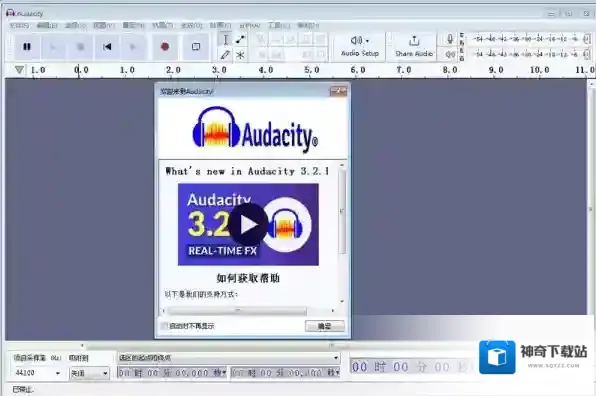
Task: Open the 工具 (Tools) menu
Action: pos(279,25)
